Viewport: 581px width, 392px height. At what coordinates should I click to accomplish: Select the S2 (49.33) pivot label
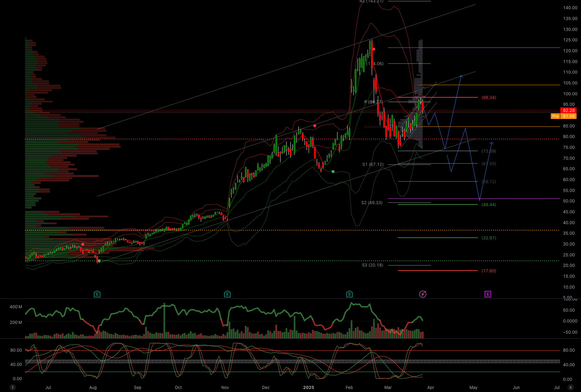coord(372,202)
